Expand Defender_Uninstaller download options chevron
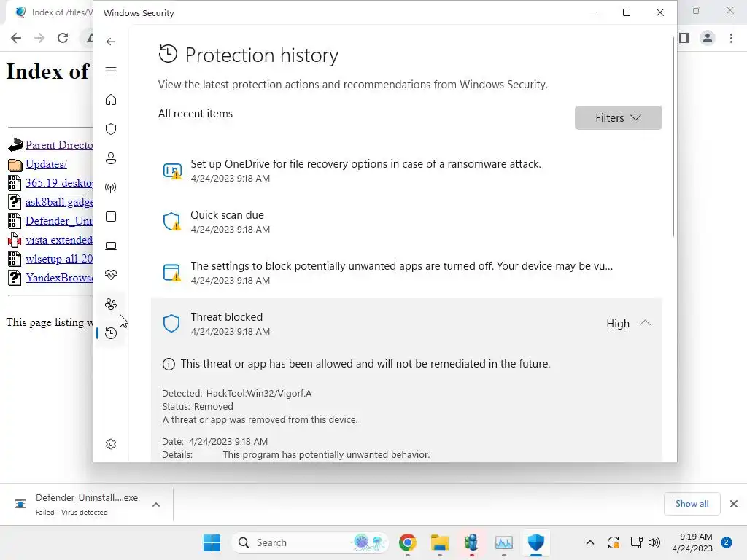Viewport: 747px width, 560px height. pos(156,505)
